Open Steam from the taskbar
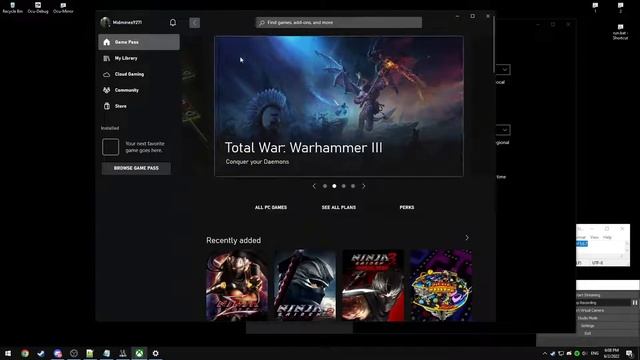The height and width of the screenshot is (360, 640). 41,353
